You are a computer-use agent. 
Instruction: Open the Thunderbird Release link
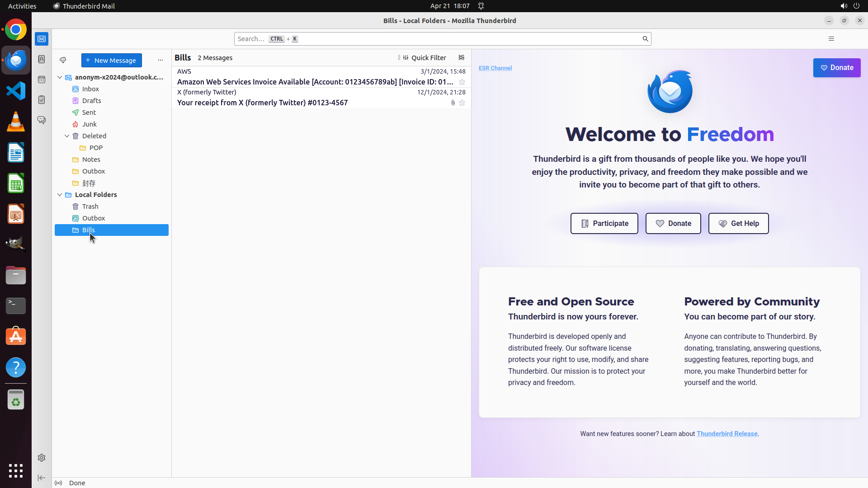[x=726, y=434]
